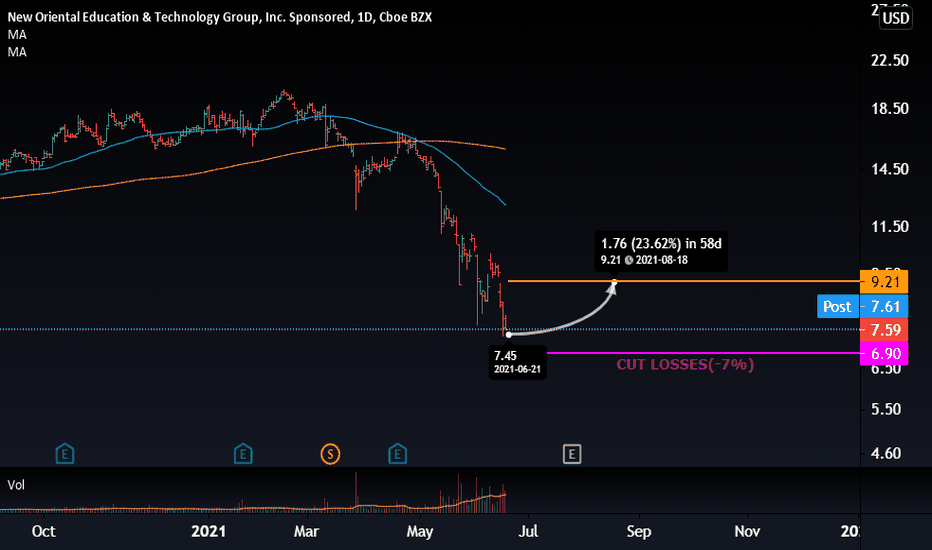This screenshot has width=932, height=550.
Task: Open the earnings marker near late April
Action: point(398,454)
